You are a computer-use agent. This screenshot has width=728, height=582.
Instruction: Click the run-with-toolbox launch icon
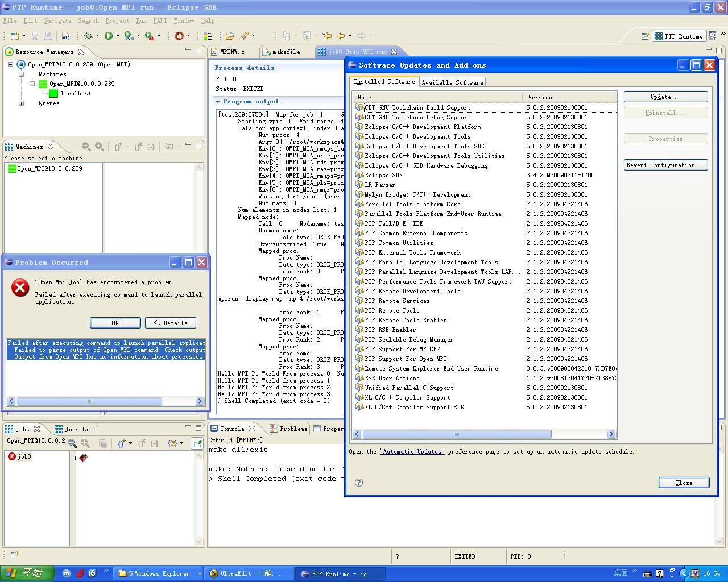pyautogui.click(x=149, y=36)
